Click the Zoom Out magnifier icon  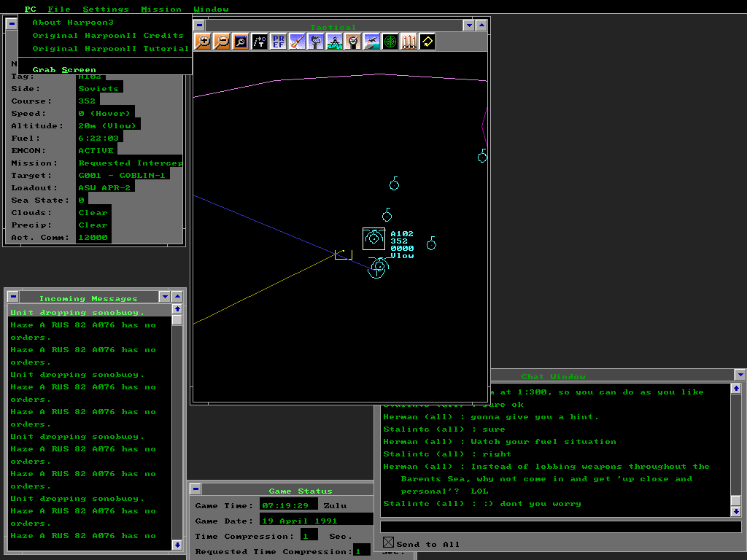(x=222, y=42)
